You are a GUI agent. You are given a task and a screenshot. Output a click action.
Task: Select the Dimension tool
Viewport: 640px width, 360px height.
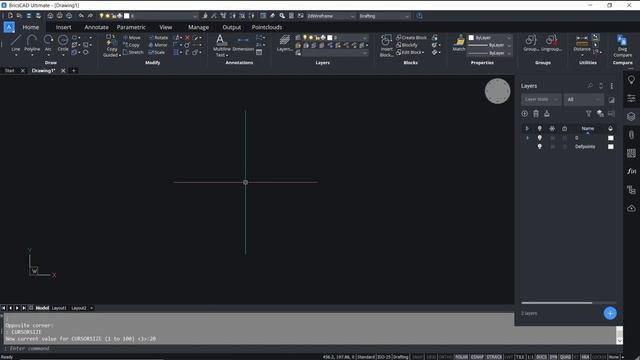[243, 43]
